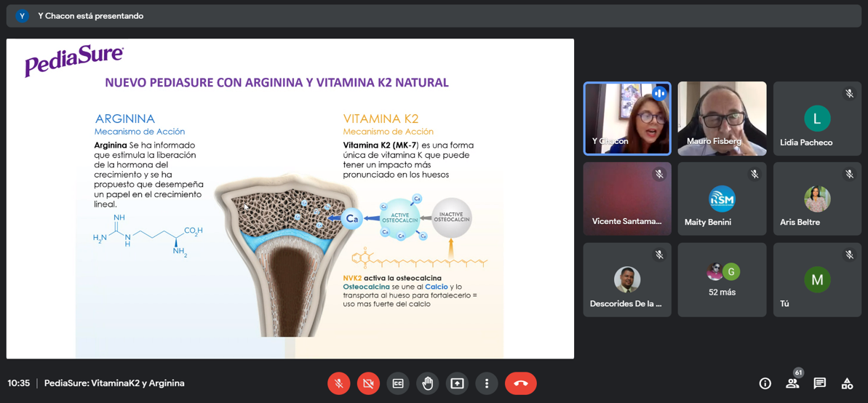This screenshot has width=868, height=403.
Task: Show participants list with 61 badge
Action: tap(792, 383)
